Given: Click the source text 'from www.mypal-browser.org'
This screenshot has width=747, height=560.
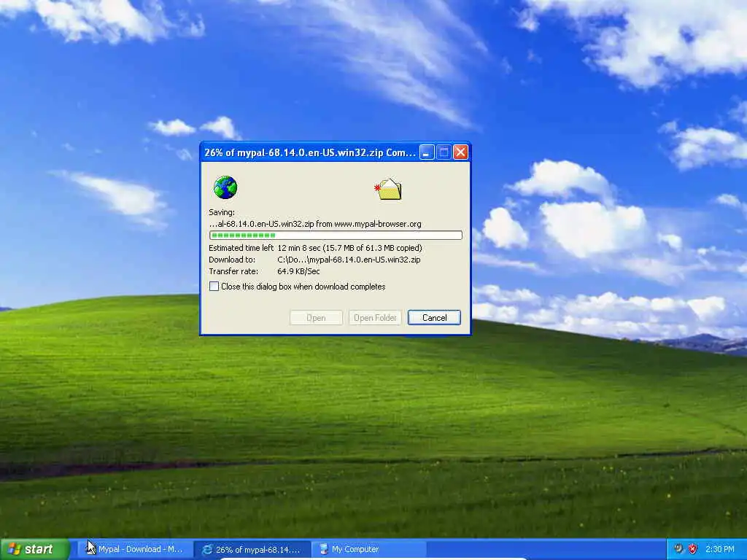Looking at the screenshot, I should pyautogui.click(x=368, y=224).
